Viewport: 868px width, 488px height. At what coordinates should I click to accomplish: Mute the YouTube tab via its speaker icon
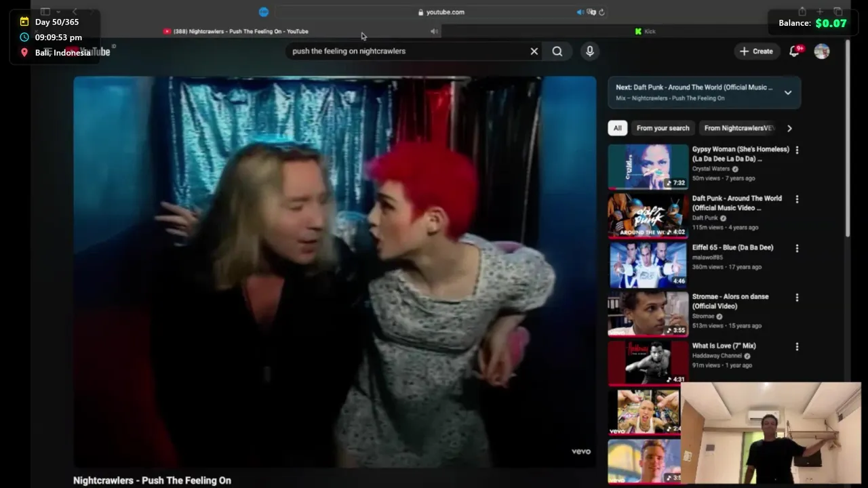point(434,31)
